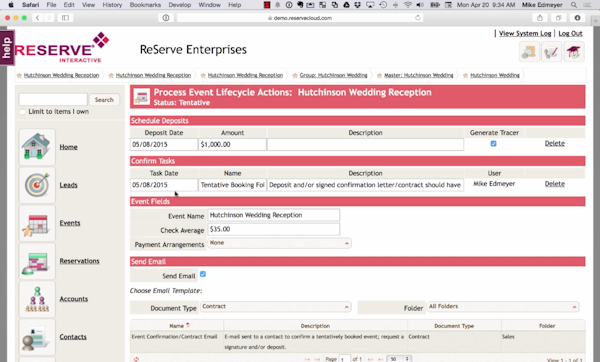This screenshot has height=362, width=600.
Task: Open the Events calendar icon
Action: pyautogui.click(x=37, y=223)
